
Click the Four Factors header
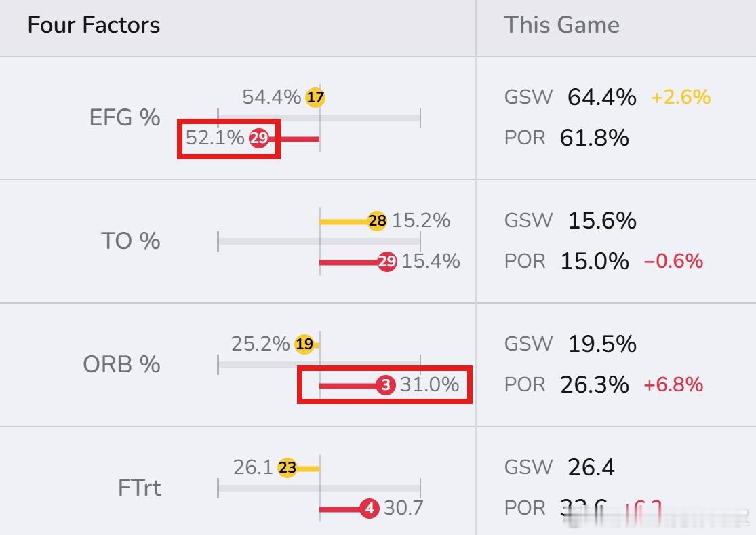pos(94,26)
